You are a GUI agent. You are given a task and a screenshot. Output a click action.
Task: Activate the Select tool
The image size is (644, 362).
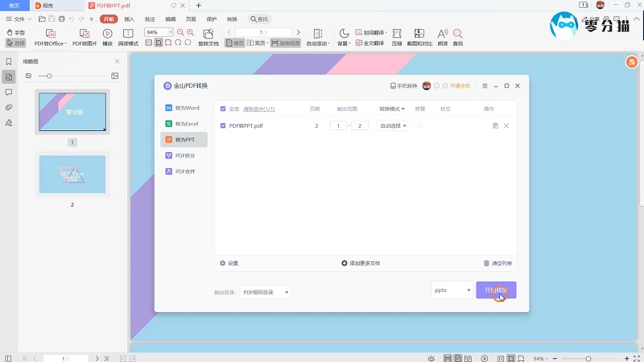[x=15, y=43]
